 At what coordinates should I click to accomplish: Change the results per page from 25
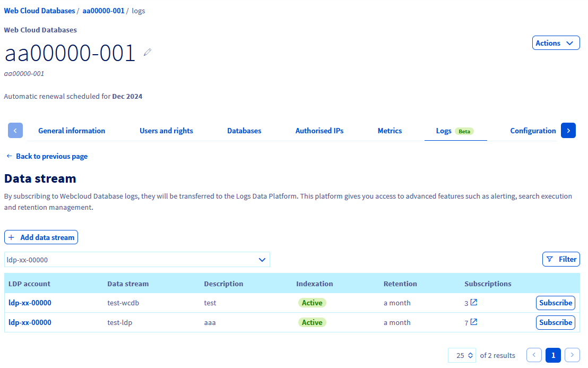point(462,355)
